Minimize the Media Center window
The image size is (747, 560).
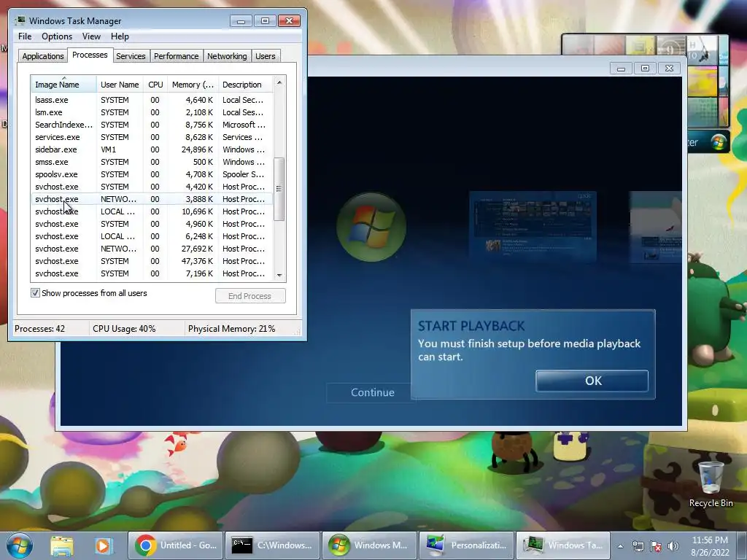621,69
